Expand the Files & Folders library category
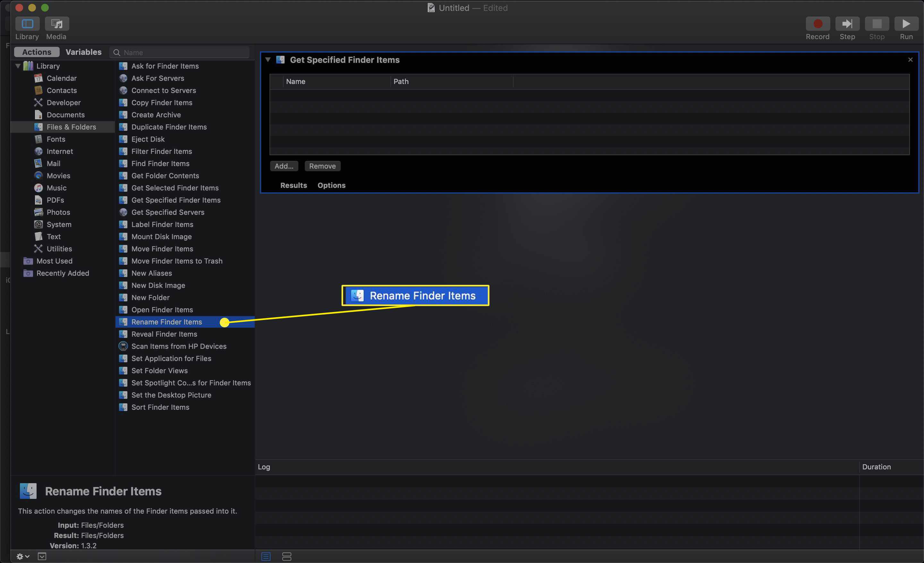The width and height of the screenshot is (924, 563). pos(71,127)
